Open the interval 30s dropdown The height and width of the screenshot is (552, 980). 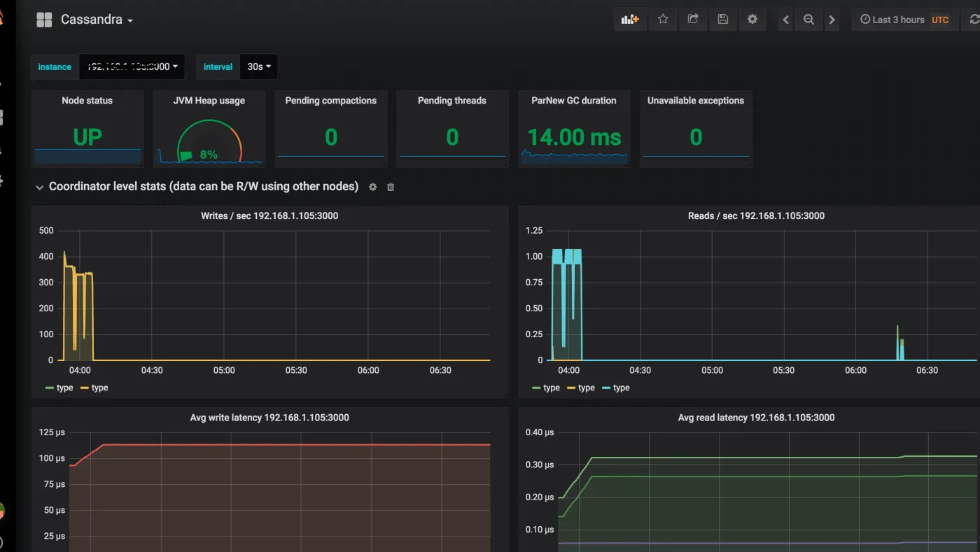coord(258,66)
